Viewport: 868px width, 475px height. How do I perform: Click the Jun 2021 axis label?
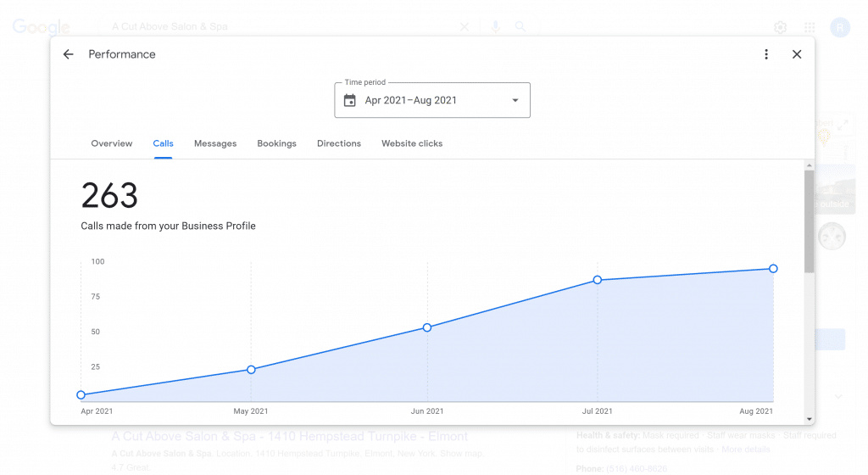(x=427, y=411)
